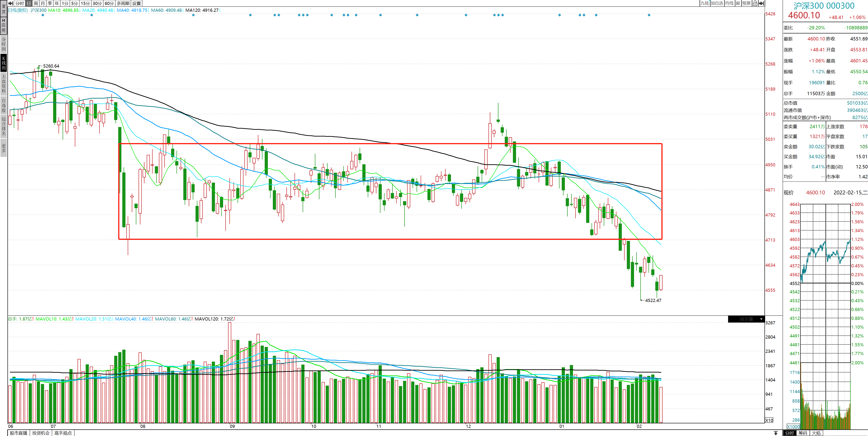Expand the 成交量 indicator dropdown

pyautogui.click(x=761, y=319)
